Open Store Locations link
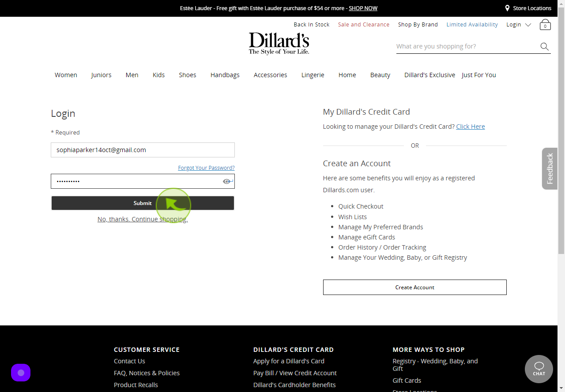The image size is (565, 392). click(x=532, y=8)
